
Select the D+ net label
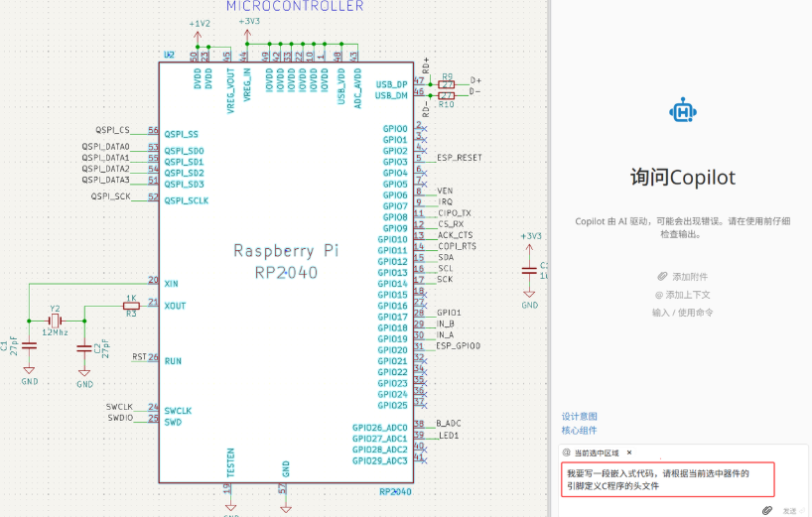(475, 80)
